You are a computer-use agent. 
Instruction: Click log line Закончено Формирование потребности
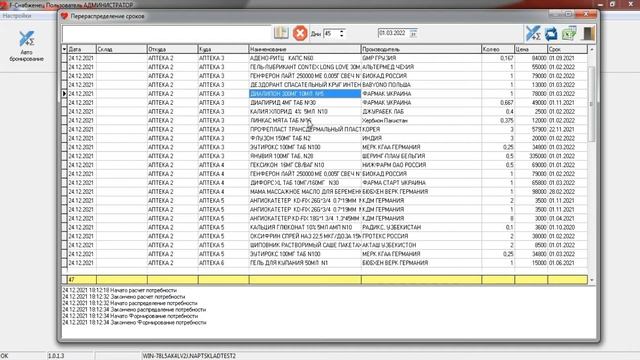click(134, 322)
